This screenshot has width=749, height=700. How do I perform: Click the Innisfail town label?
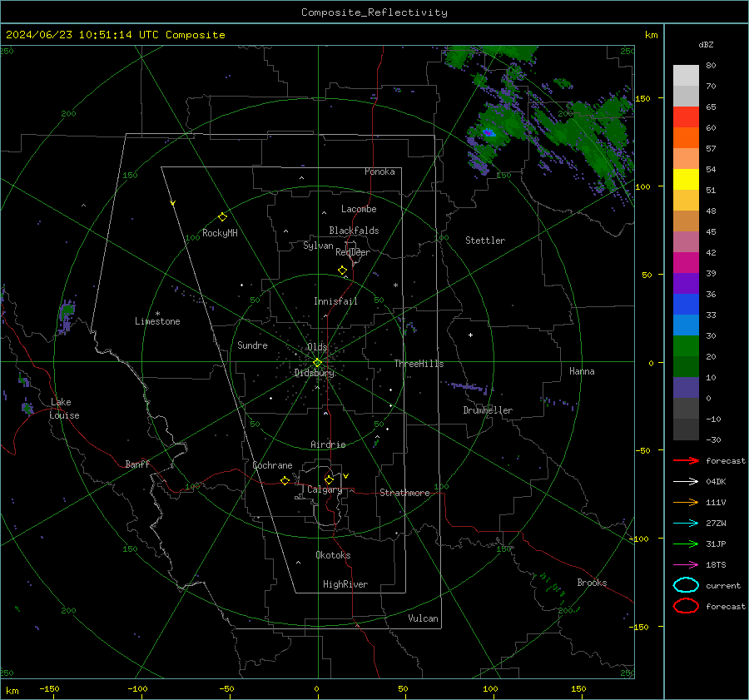tap(335, 301)
